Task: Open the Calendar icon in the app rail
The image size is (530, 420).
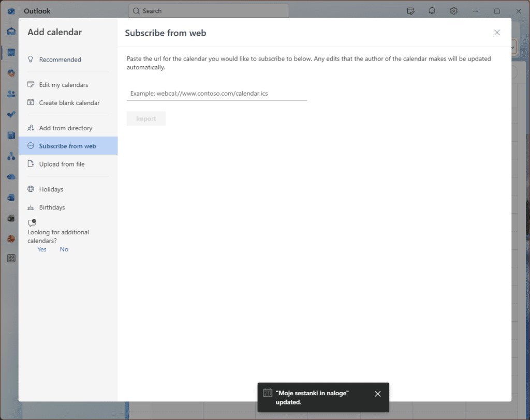Action: (11, 52)
